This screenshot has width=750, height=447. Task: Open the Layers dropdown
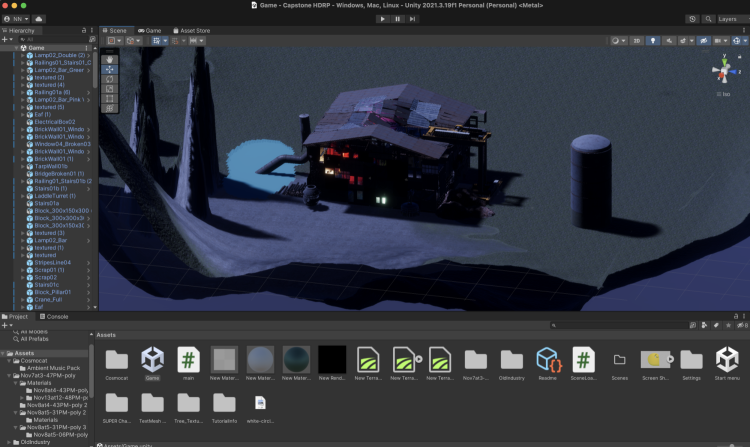pos(733,19)
